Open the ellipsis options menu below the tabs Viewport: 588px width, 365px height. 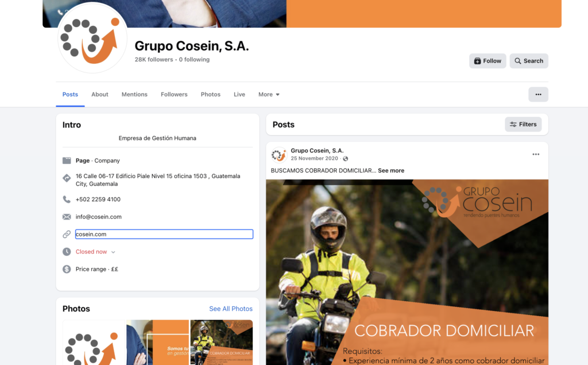point(538,94)
